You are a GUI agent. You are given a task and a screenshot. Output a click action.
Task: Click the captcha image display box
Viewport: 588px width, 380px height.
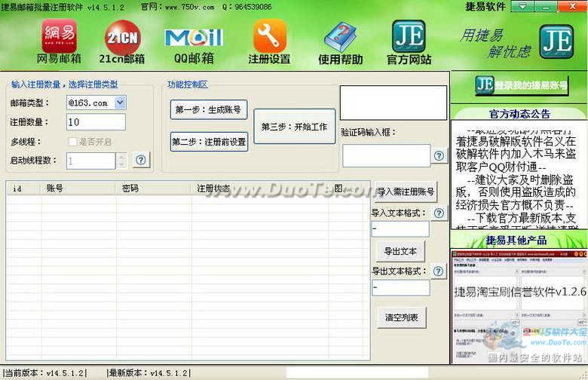tap(394, 103)
